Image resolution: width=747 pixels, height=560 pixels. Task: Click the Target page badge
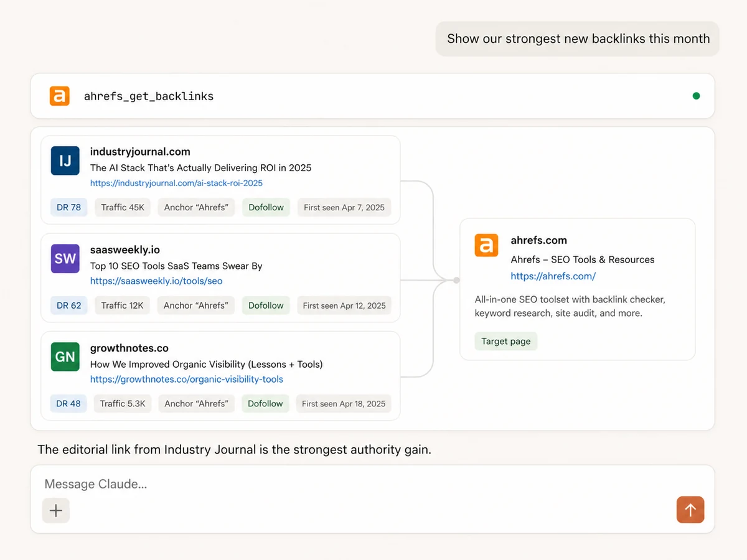[x=506, y=341]
